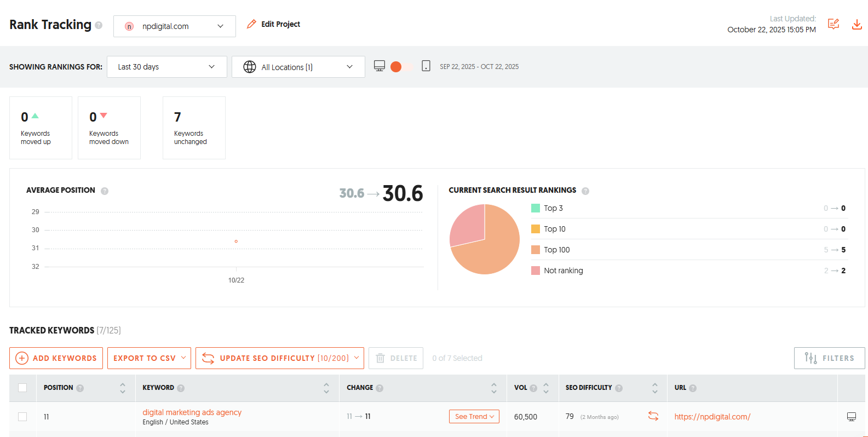
Task: Sort by the Change column arrows
Action: (x=494, y=388)
